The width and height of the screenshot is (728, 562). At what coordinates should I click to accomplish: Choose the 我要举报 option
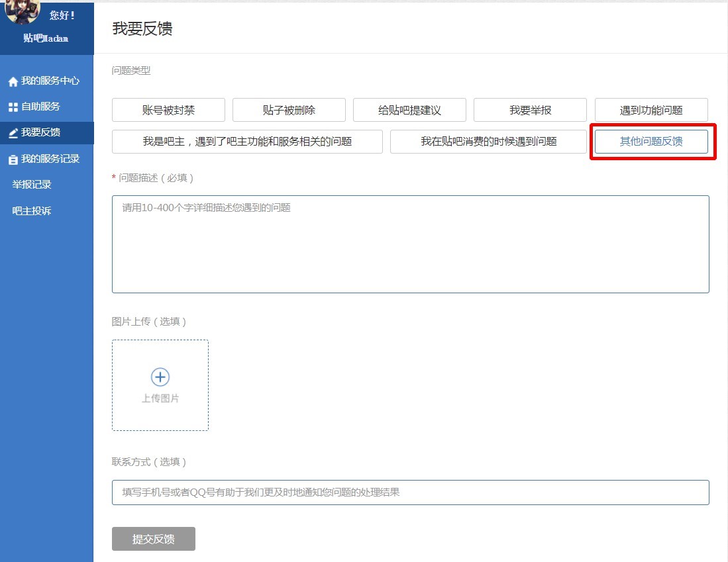click(x=530, y=110)
